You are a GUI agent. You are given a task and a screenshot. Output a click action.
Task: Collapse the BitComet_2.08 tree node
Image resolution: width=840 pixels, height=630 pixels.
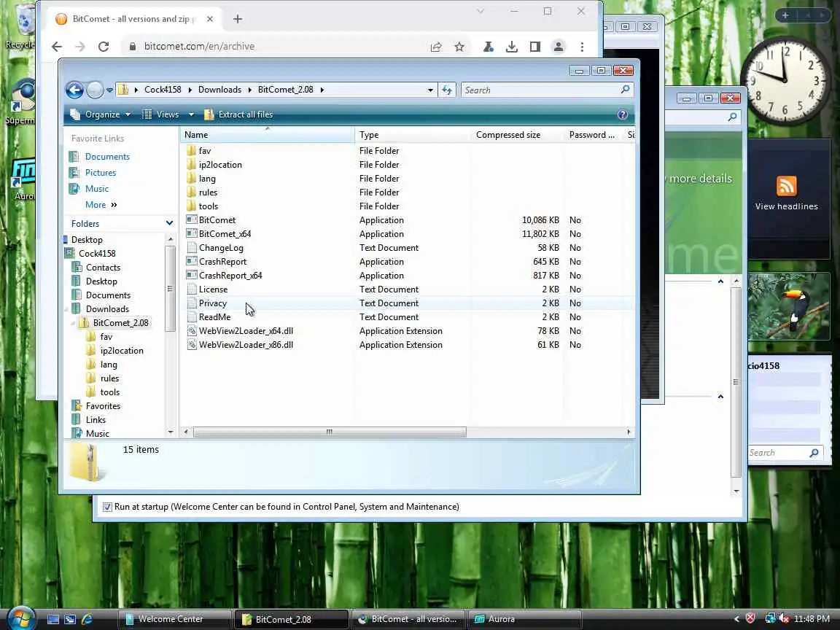pos(73,323)
